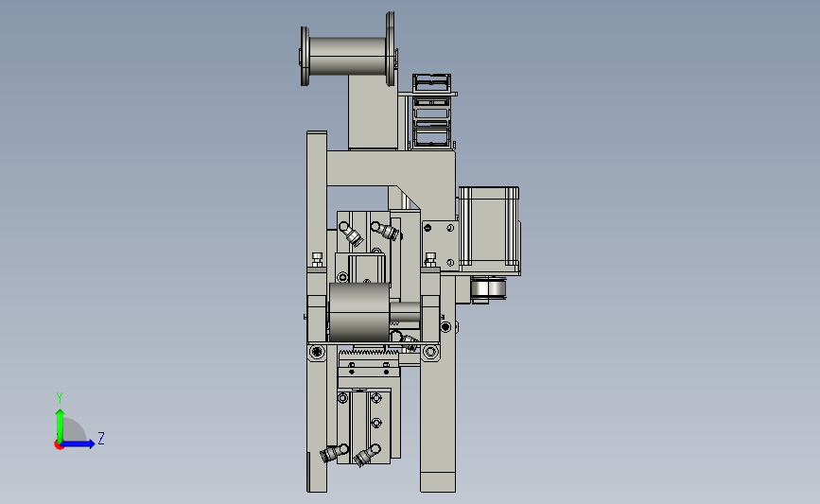Click the green Y axis arrow on the triad
Image resolution: width=820 pixels, height=504 pixels.
pos(61,425)
